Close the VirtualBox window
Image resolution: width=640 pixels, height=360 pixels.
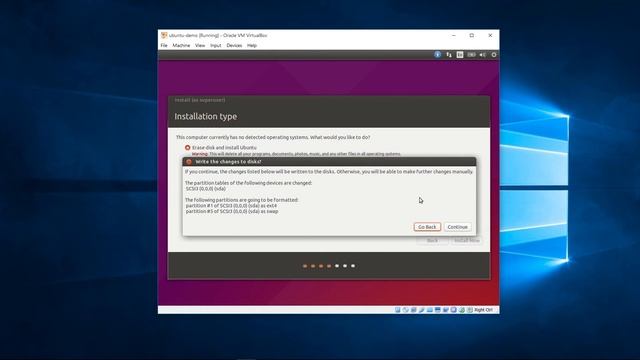click(x=490, y=36)
